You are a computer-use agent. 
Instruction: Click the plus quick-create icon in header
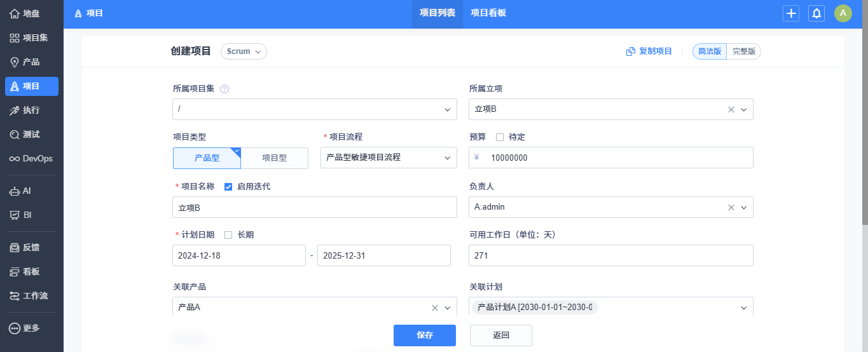pyautogui.click(x=791, y=13)
